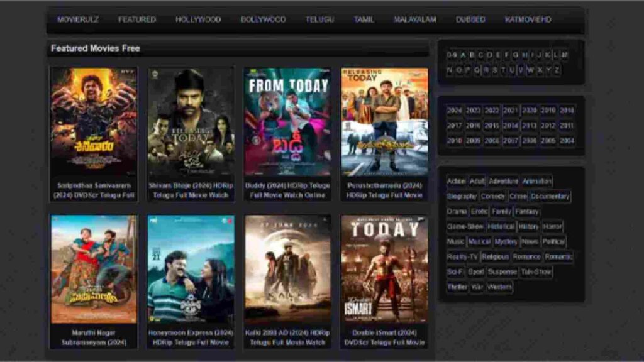
Task: Open the MALAYALAM category tab
Action: 415,19
